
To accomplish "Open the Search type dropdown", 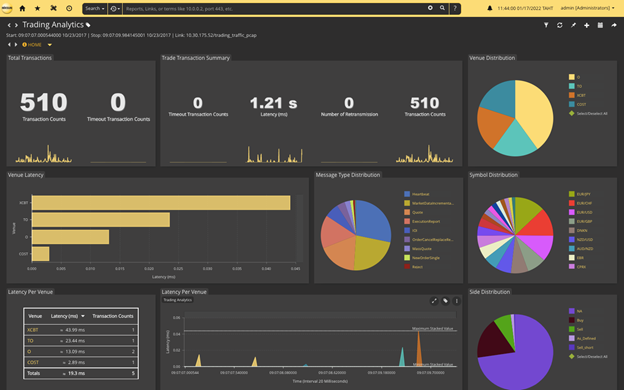I will [95, 8].
